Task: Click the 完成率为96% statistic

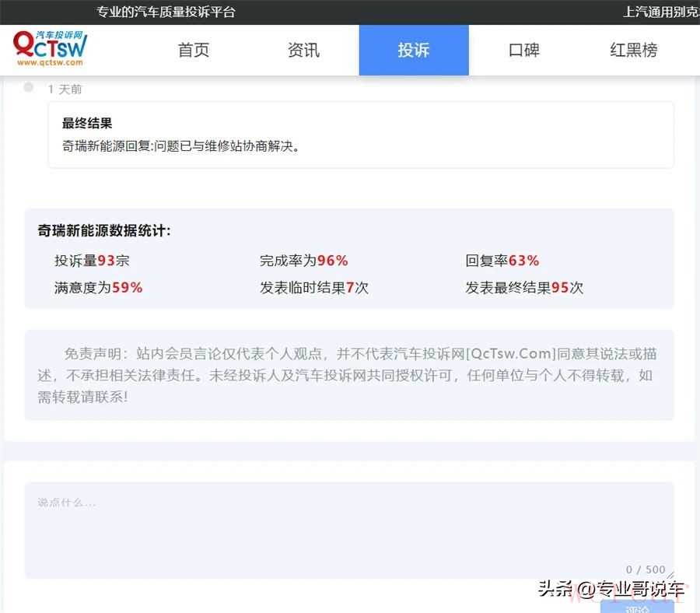Action: [303, 261]
